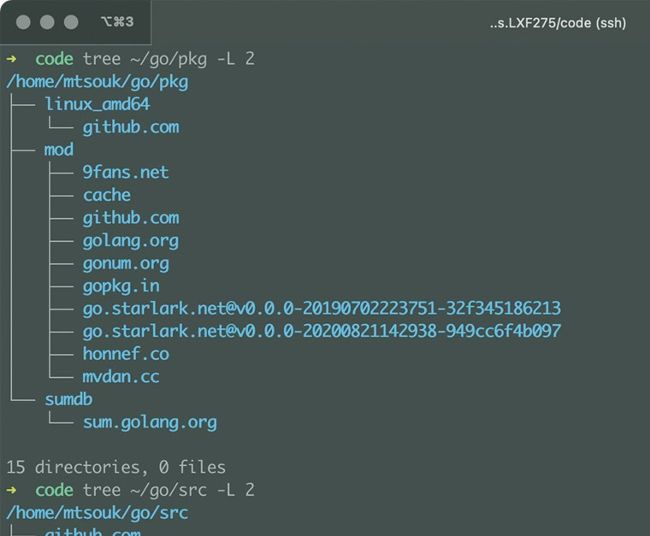Click the mod directory entry
Image resolution: width=650 pixels, height=536 pixels.
59,150
